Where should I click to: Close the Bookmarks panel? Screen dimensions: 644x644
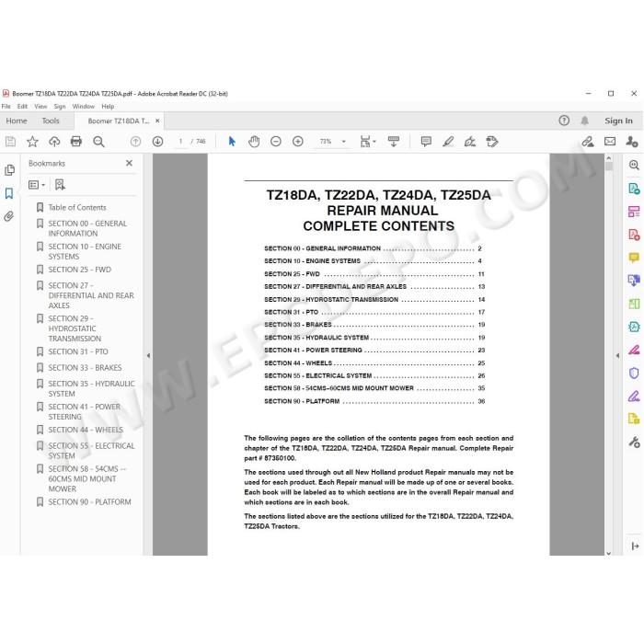[x=129, y=163]
